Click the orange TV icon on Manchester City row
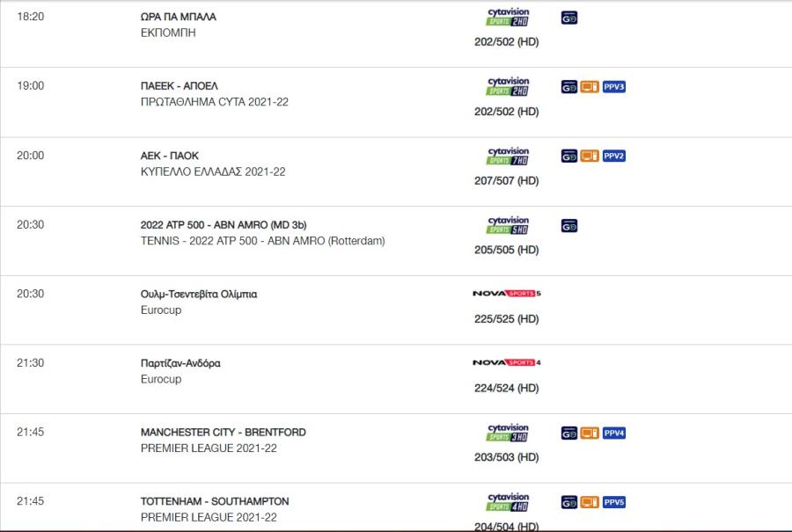Viewport: 792px width, 532px height. [590, 433]
